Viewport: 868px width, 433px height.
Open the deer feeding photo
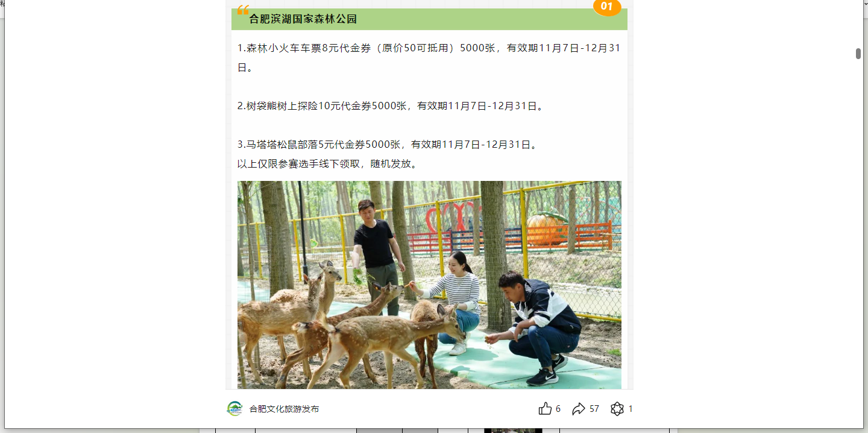pos(429,285)
